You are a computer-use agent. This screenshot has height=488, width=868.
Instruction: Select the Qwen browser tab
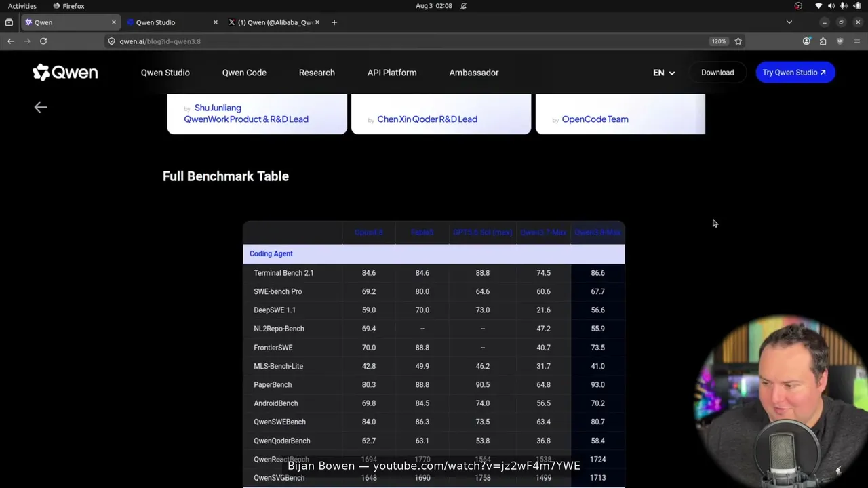71,22
